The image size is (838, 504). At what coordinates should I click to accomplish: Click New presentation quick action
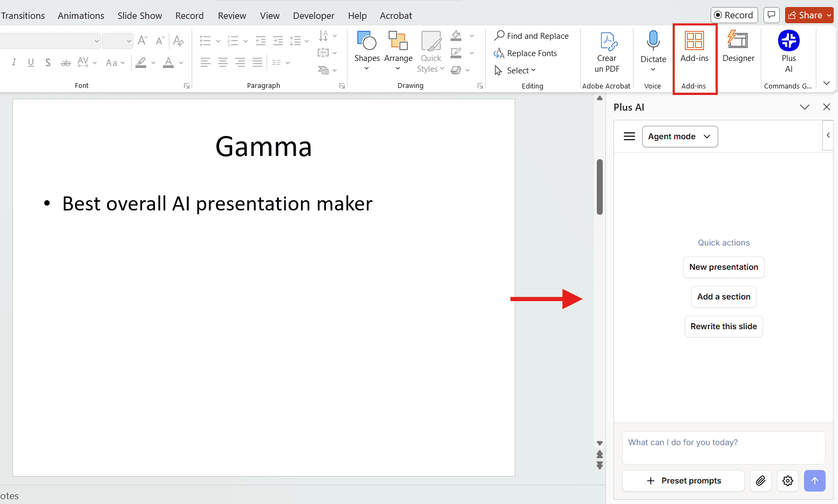coord(724,267)
